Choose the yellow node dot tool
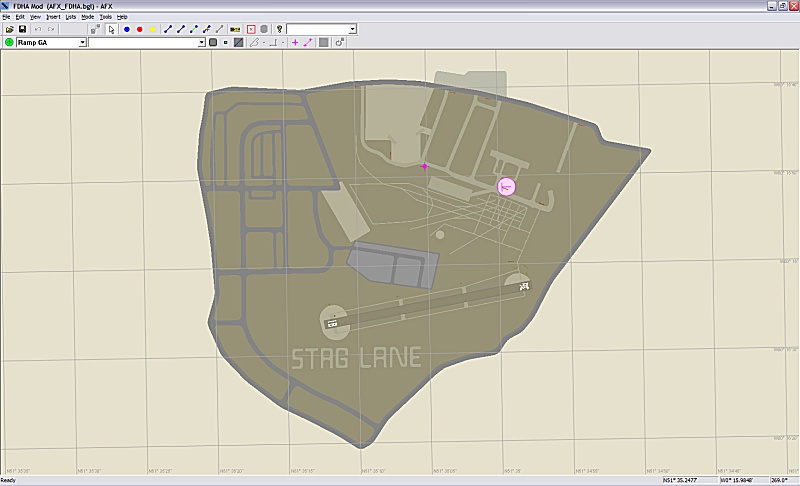 tap(152, 30)
